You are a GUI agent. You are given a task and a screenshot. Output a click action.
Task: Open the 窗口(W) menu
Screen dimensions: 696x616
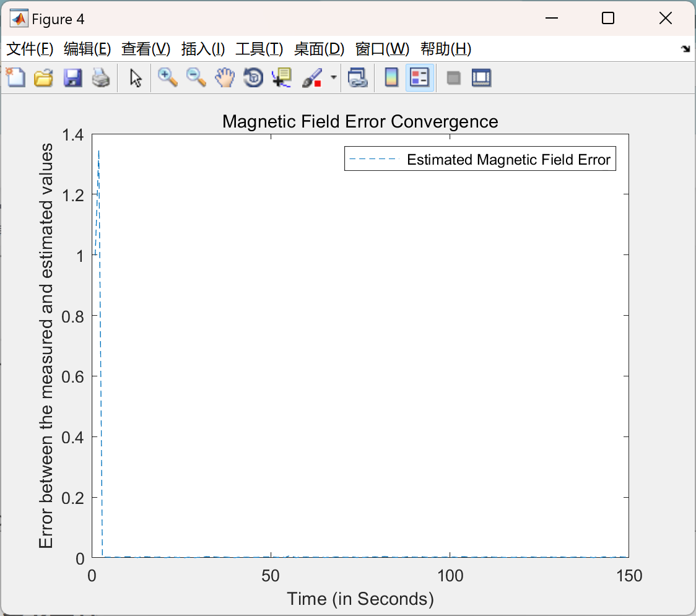382,49
